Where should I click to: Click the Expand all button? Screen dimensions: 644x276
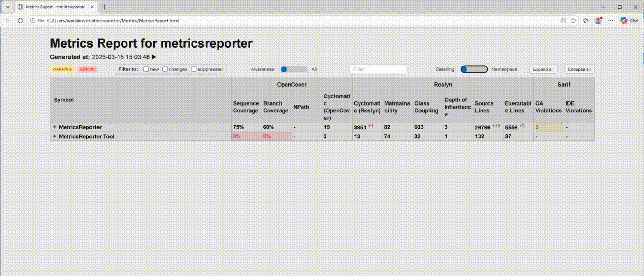click(543, 69)
